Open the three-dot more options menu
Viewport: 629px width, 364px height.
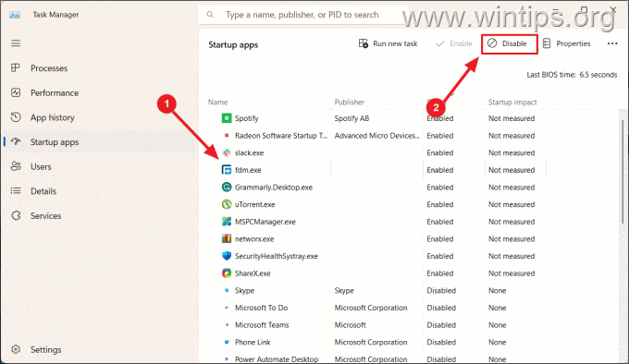(612, 43)
